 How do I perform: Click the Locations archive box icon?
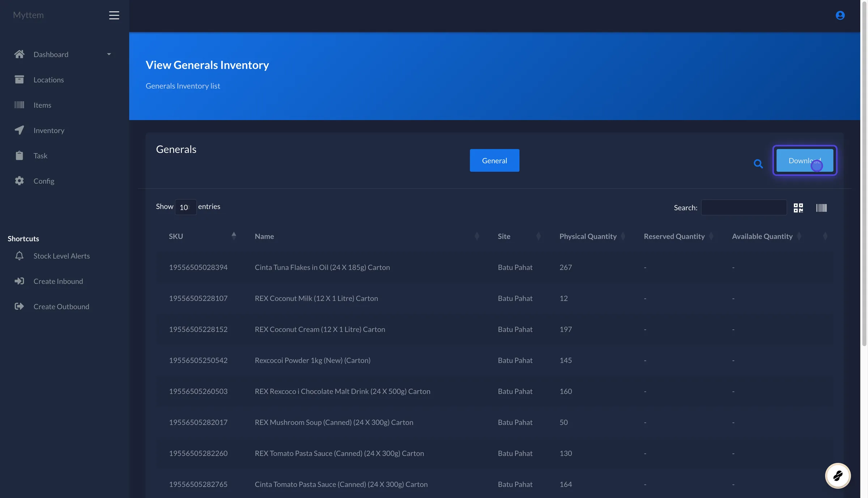coord(19,80)
